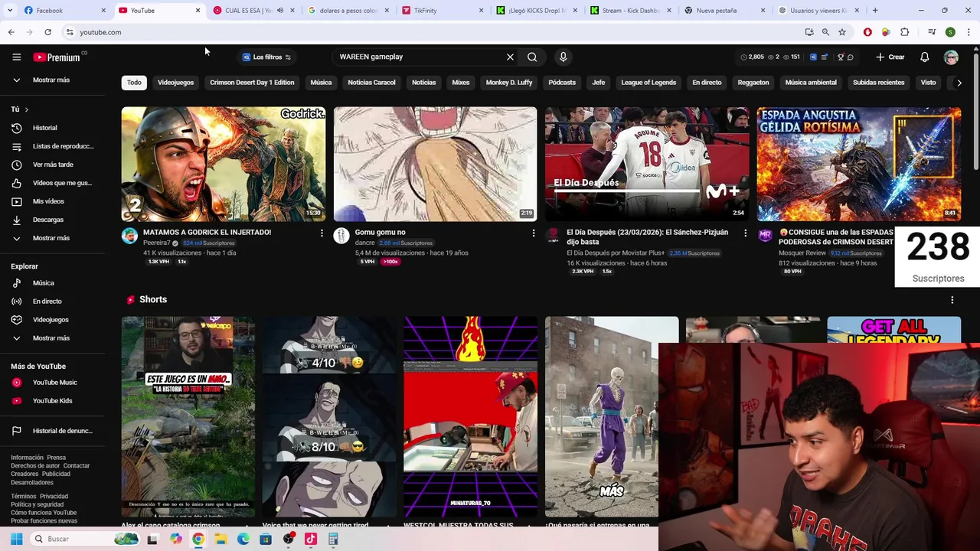
Task: Open the Este juego es un MMO short
Action: 188,417
